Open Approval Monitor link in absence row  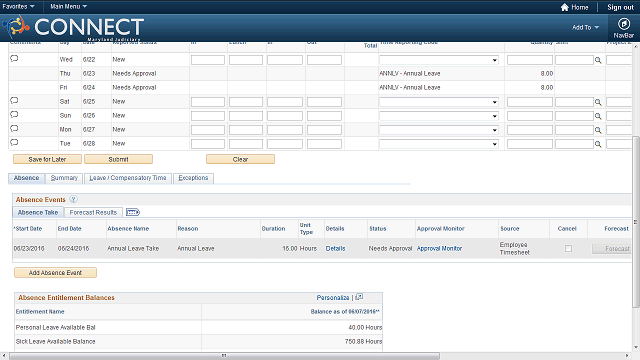coord(439,249)
